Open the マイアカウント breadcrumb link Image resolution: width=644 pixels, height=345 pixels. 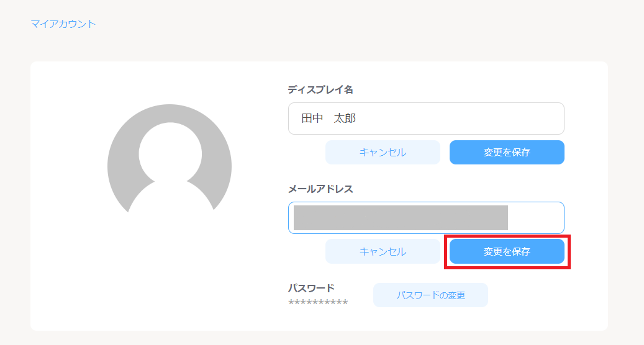[x=63, y=24]
